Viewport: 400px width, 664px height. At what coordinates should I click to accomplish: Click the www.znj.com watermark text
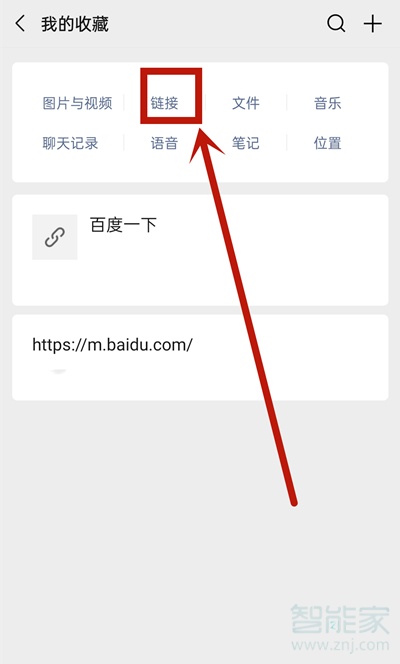click(340, 645)
